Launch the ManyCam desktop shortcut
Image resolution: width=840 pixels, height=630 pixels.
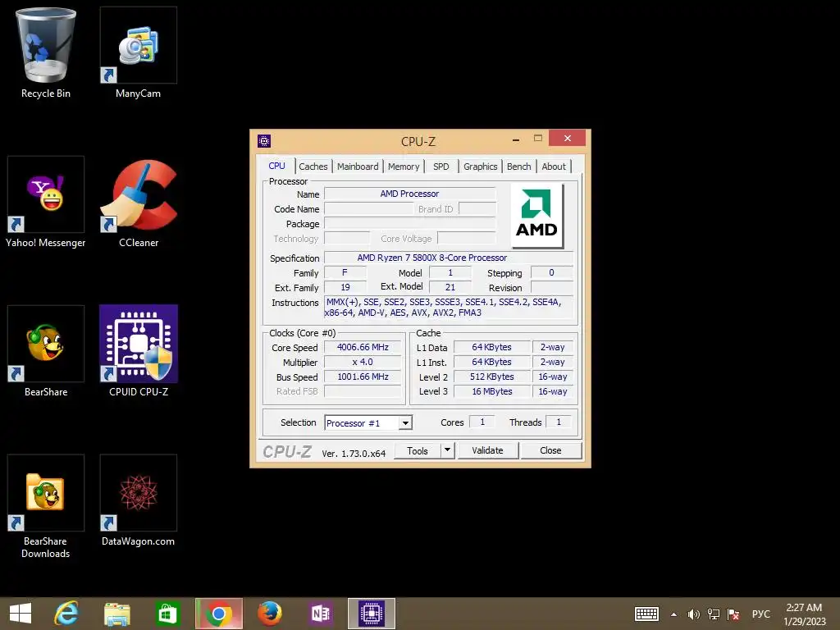click(138, 52)
